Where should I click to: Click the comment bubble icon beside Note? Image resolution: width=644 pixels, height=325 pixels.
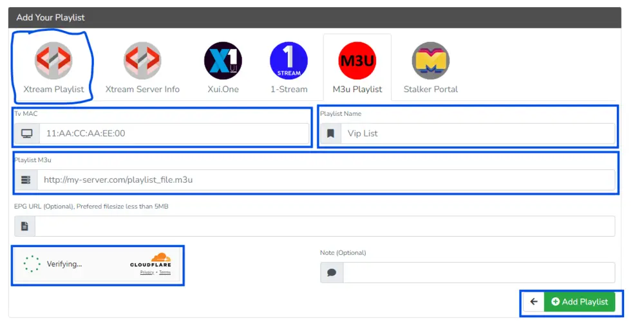[x=332, y=272]
